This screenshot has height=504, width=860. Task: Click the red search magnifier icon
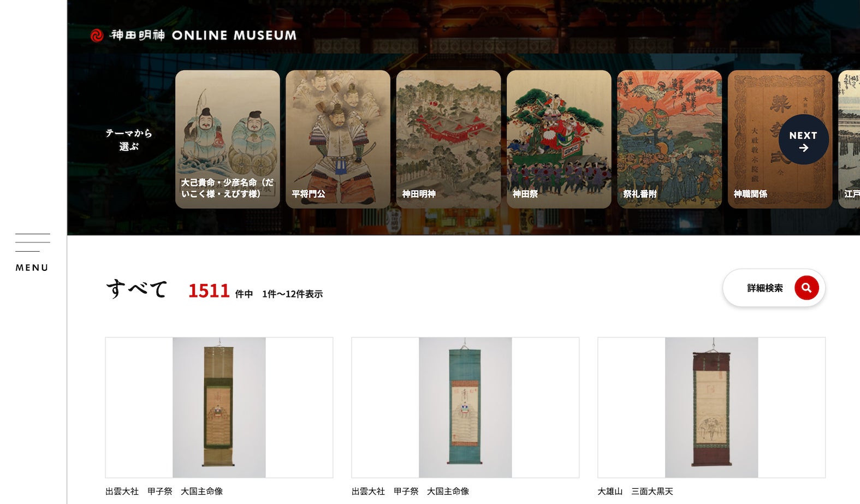pos(806,288)
